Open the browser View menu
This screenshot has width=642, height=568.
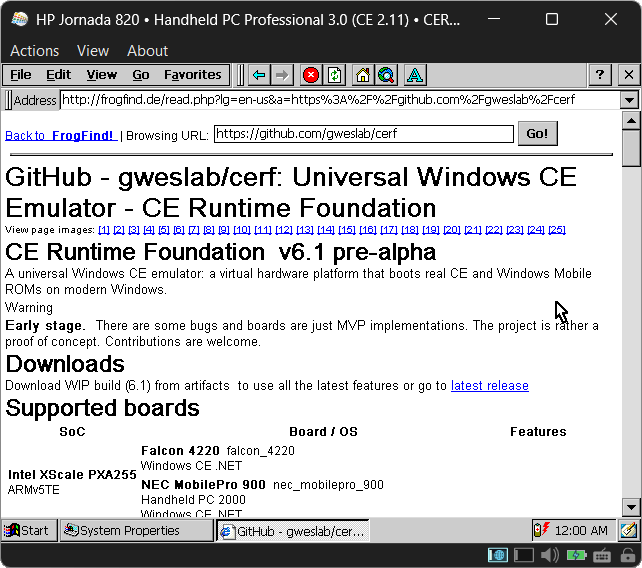[102, 75]
